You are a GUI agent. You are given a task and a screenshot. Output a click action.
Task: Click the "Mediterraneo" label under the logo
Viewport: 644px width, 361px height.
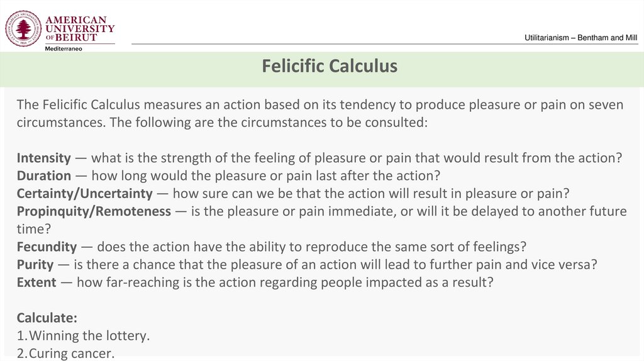click(x=64, y=48)
